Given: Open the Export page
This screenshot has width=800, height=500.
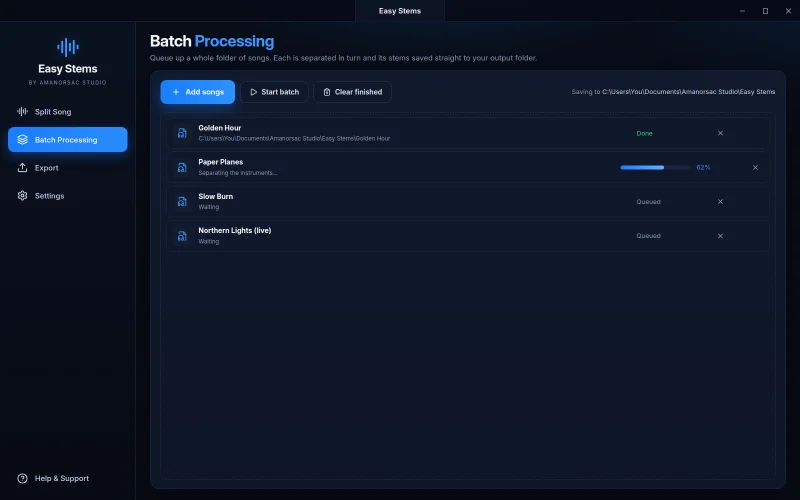Looking at the screenshot, I should point(67,168).
